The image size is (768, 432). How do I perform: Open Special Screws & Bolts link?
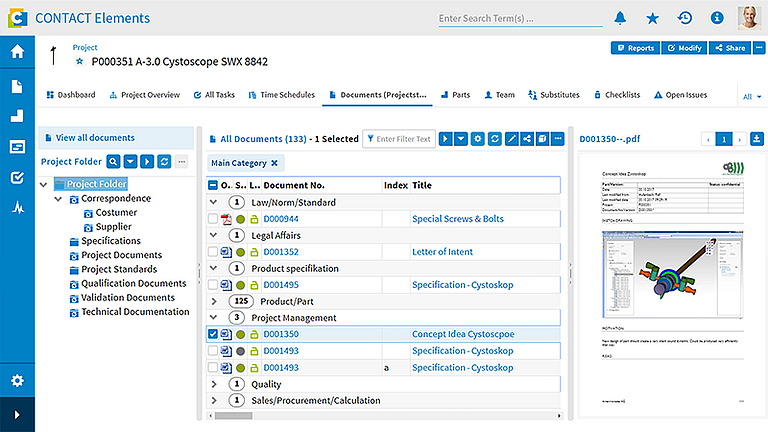tap(457, 219)
